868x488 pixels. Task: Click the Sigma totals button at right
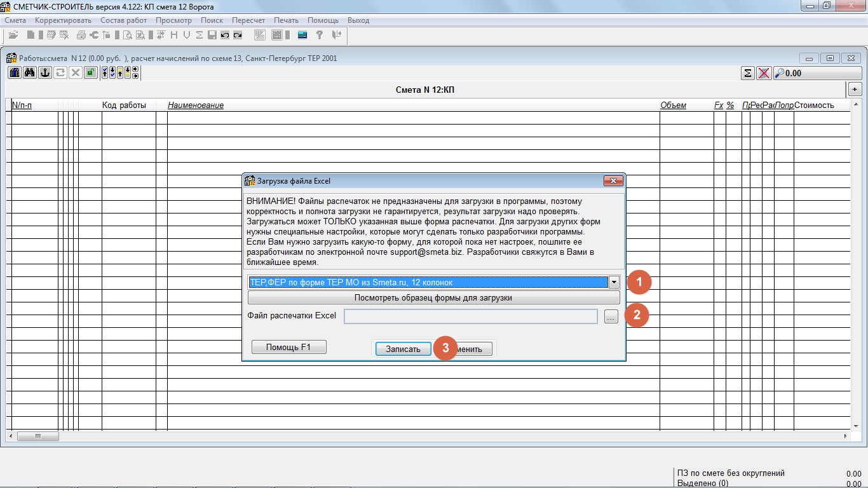click(748, 73)
